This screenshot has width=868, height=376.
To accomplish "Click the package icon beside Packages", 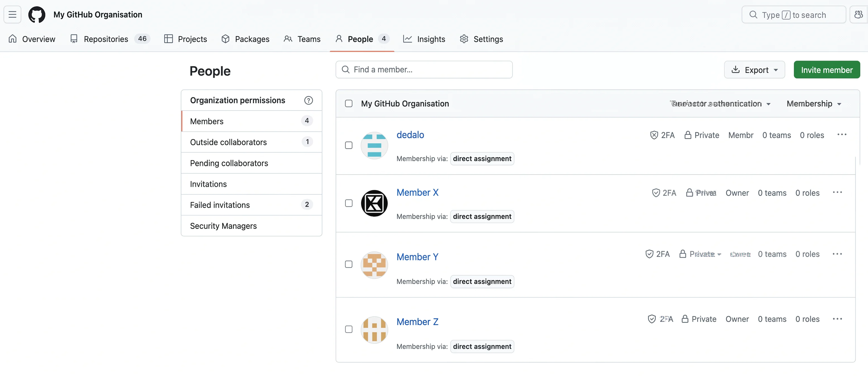I will [x=225, y=39].
